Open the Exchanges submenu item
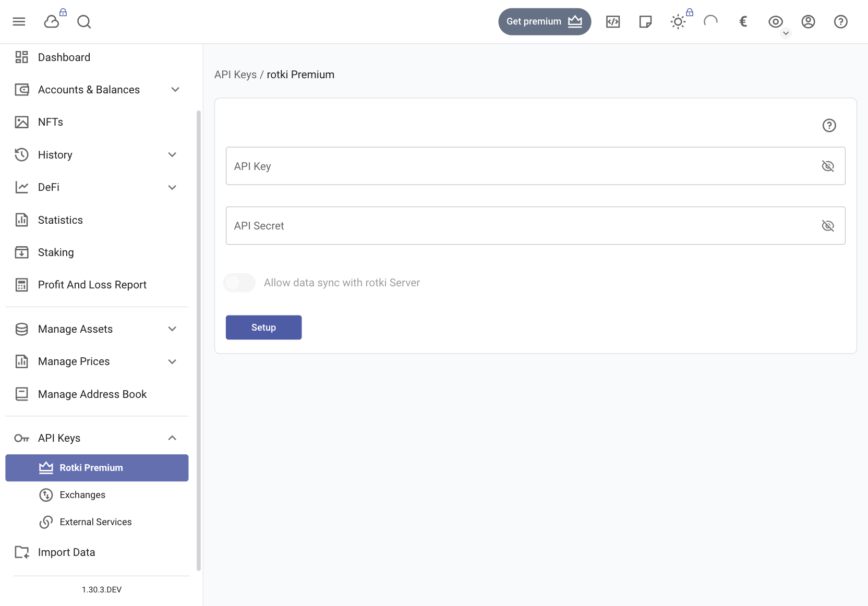Screen dimensions: 868x606 97,495
